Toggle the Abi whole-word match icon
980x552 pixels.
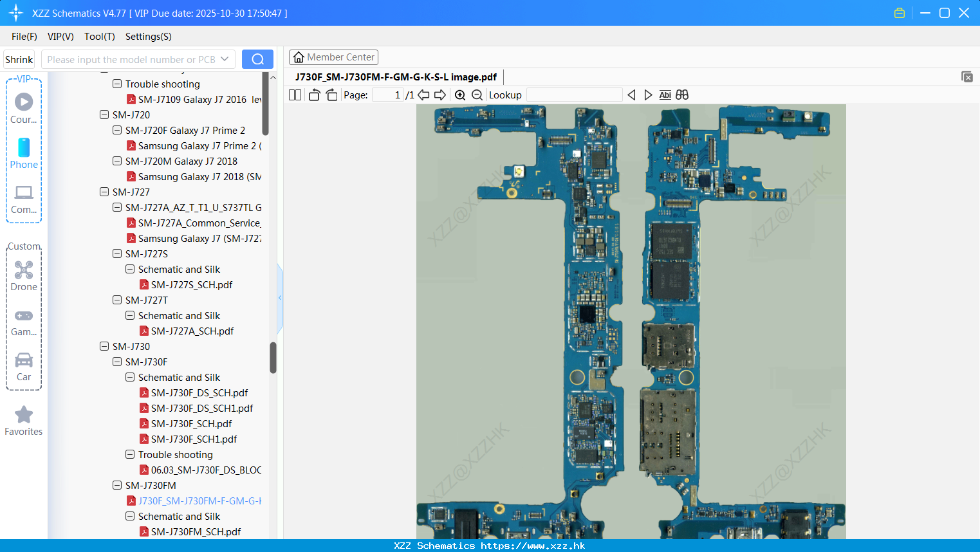(x=665, y=95)
